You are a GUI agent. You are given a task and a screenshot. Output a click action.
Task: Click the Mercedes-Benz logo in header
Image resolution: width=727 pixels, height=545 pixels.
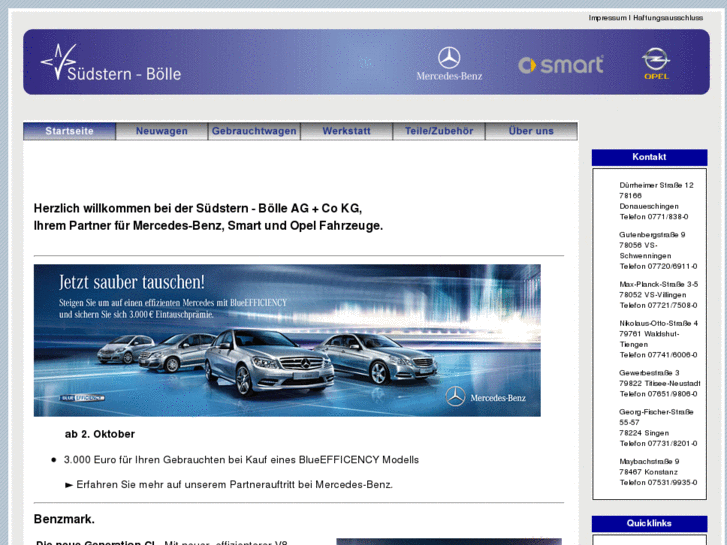point(449,64)
